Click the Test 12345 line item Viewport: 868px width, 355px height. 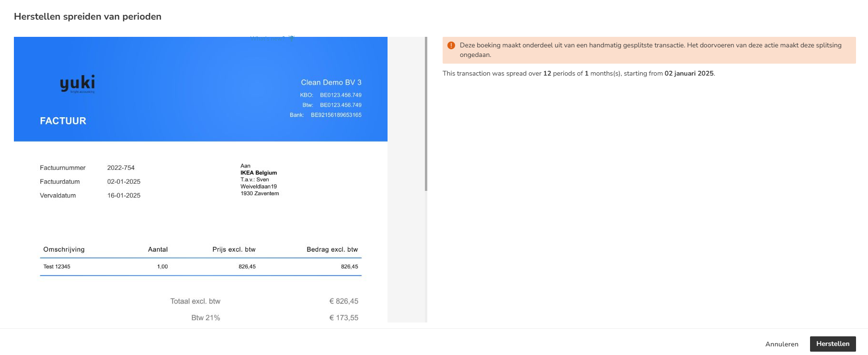pos(57,266)
